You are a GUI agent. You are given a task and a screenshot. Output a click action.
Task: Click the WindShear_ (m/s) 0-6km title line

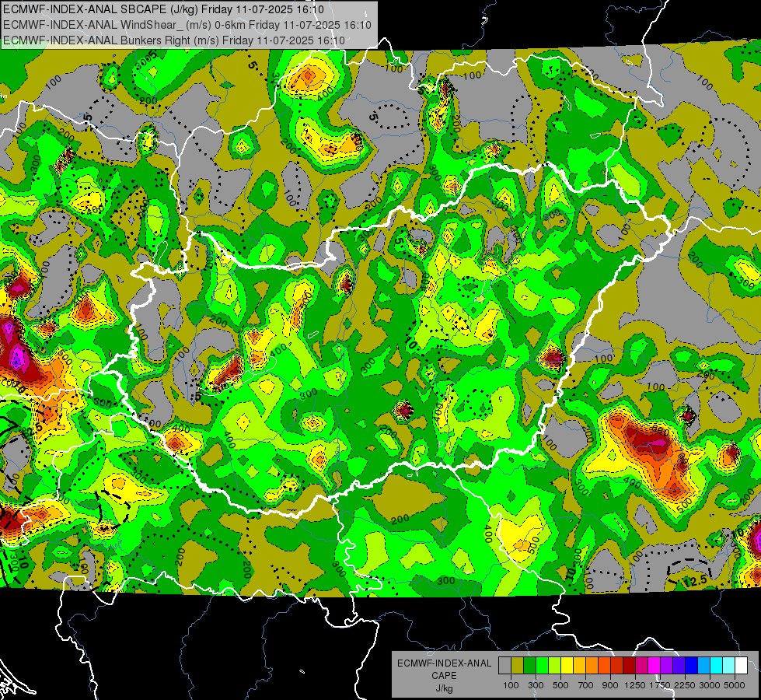[x=187, y=25]
